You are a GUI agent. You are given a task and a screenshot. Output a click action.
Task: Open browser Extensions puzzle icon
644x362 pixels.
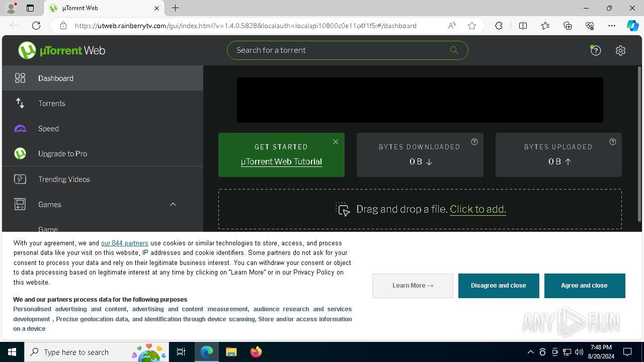pos(499,26)
